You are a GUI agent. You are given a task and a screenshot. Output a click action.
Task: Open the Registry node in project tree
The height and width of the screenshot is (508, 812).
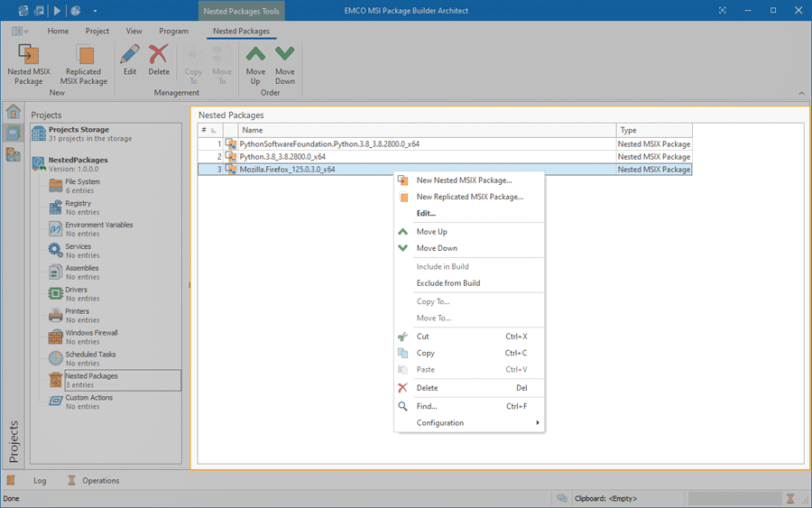78,208
